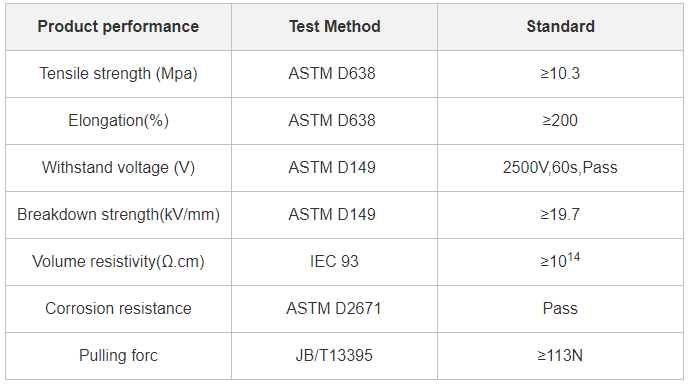The width and height of the screenshot is (690, 386).
Task: Click the Standard column header
Action: click(560, 27)
